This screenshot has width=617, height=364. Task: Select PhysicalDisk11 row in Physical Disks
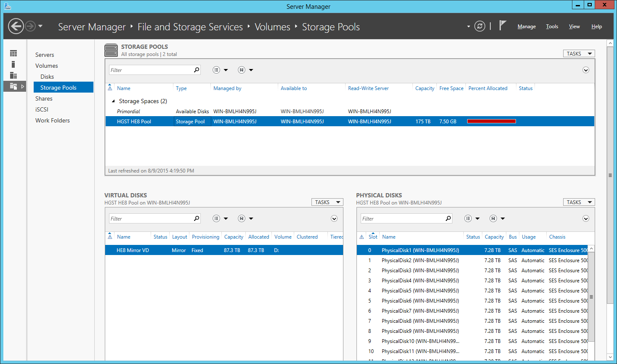click(472, 351)
